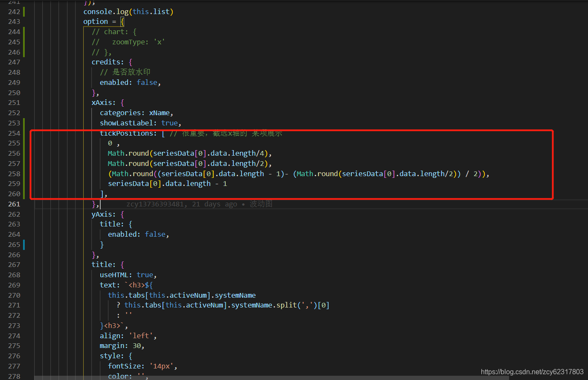Viewport: 588px width, 380px height.
Task: Click 'categories: xName,' line
Action: click(x=137, y=113)
